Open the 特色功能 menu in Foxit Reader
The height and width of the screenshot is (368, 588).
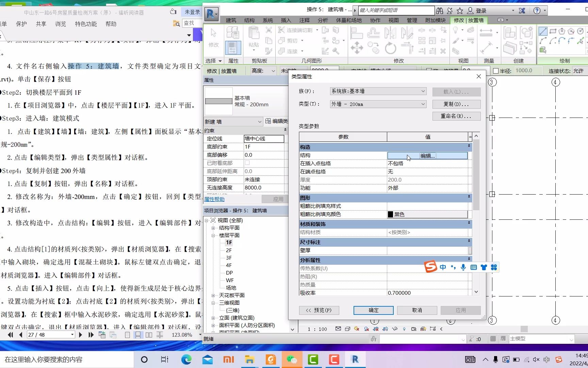[85, 24]
